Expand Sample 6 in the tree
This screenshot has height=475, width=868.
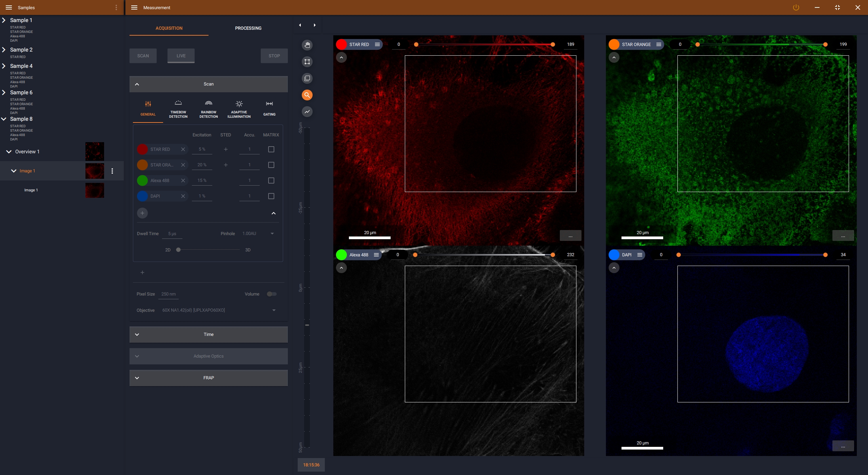[4, 93]
